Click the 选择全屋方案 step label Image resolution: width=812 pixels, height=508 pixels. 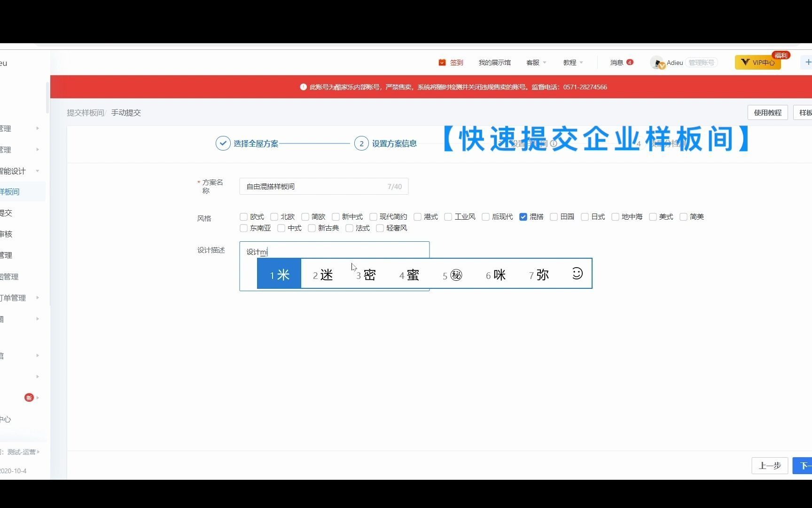click(x=256, y=143)
